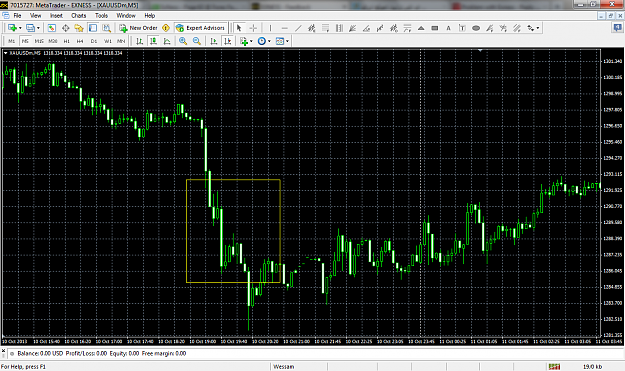The image size is (625, 371).
Task: Open the Profiles toolbar icon
Action: pyautogui.click(x=30, y=28)
